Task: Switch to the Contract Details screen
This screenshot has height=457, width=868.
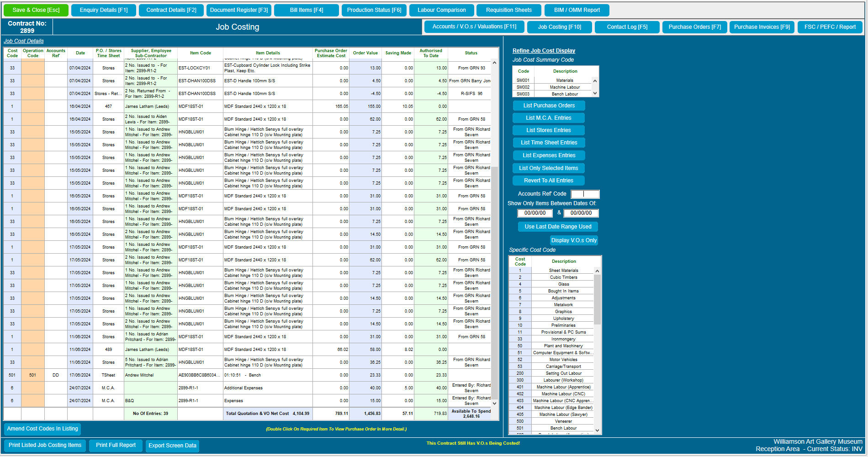Action: click(171, 10)
